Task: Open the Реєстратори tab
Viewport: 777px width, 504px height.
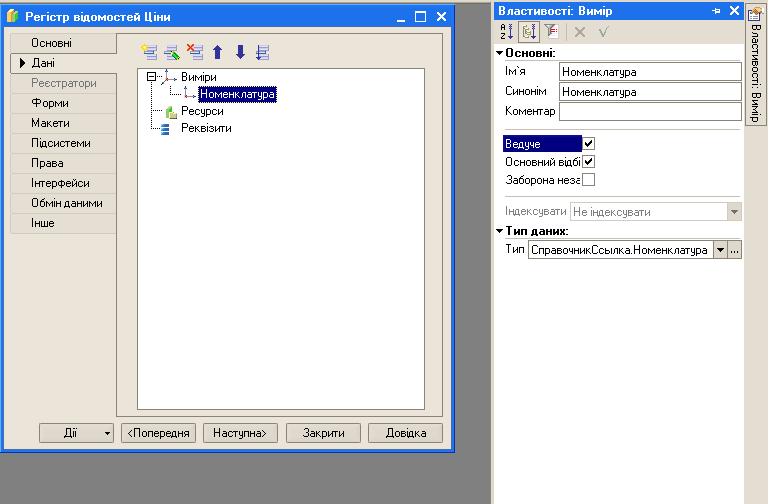Action: (63, 83)
